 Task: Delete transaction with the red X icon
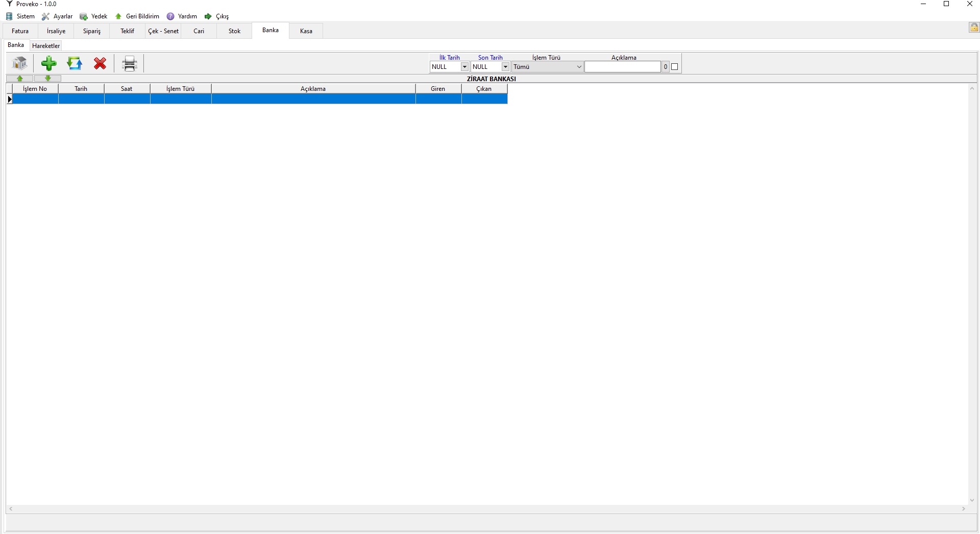click(100, 63)
